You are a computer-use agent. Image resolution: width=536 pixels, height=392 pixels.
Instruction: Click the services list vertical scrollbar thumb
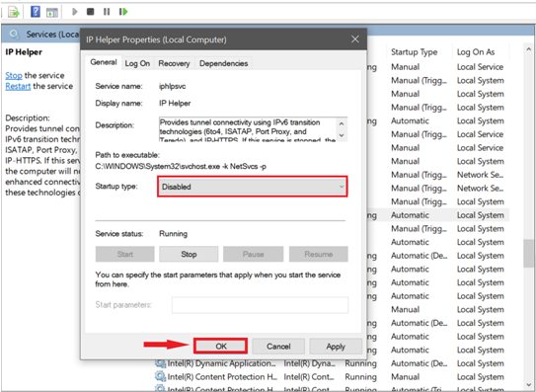(x=528, y=253)
